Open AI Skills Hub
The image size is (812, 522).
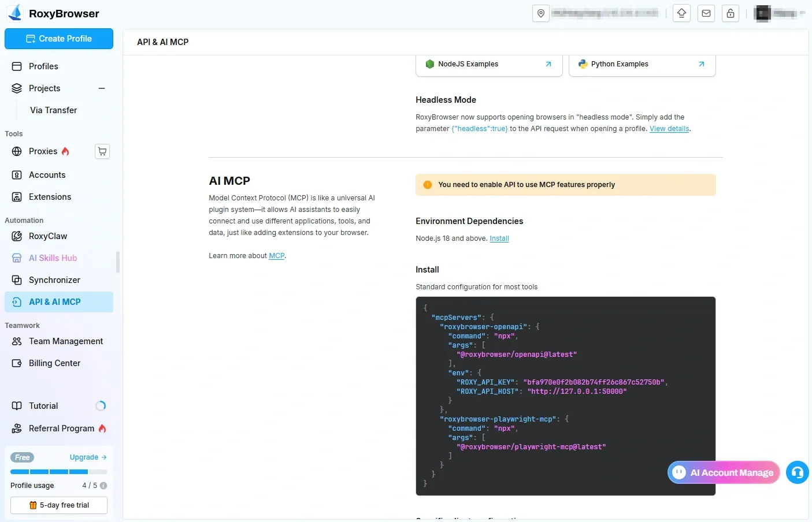tap(59, 258)
